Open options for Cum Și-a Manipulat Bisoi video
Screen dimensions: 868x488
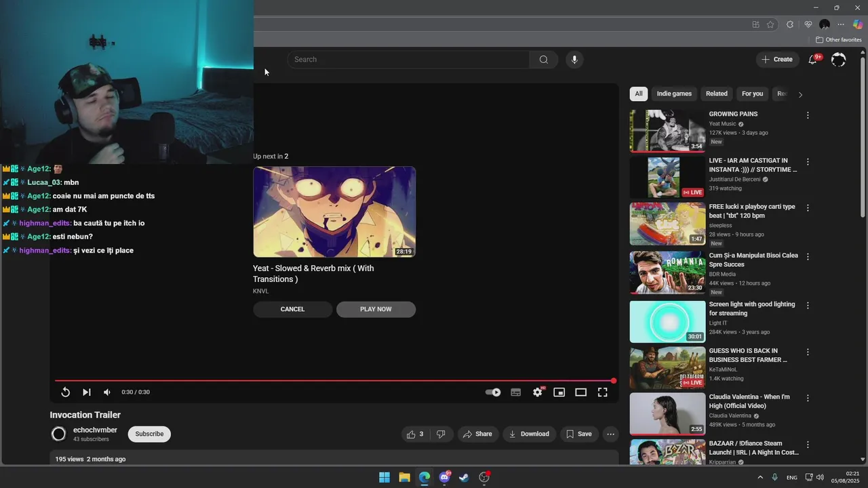point(808,257)
